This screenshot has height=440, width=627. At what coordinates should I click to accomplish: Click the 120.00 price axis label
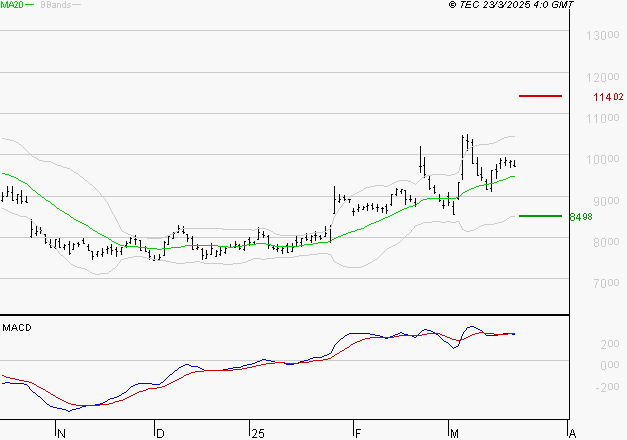603,77
